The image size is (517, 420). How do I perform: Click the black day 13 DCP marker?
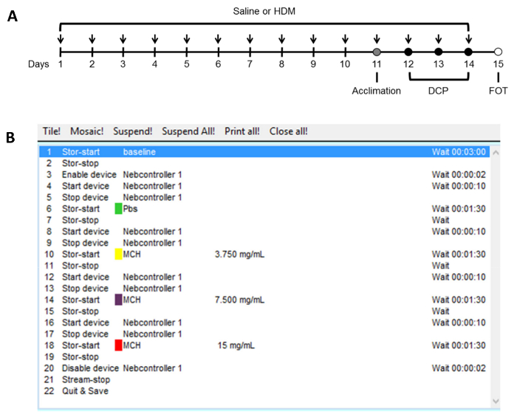click(438, 52)
